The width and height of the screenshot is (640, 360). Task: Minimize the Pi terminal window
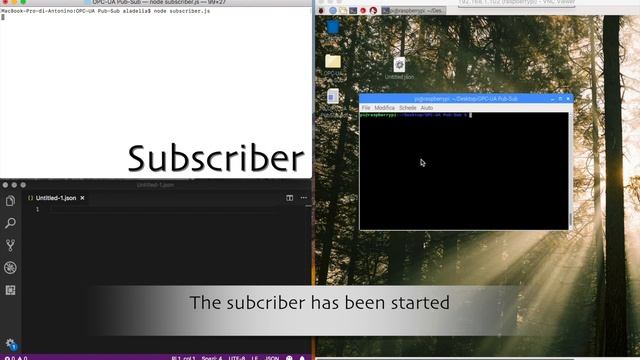(x=552, y=99)
